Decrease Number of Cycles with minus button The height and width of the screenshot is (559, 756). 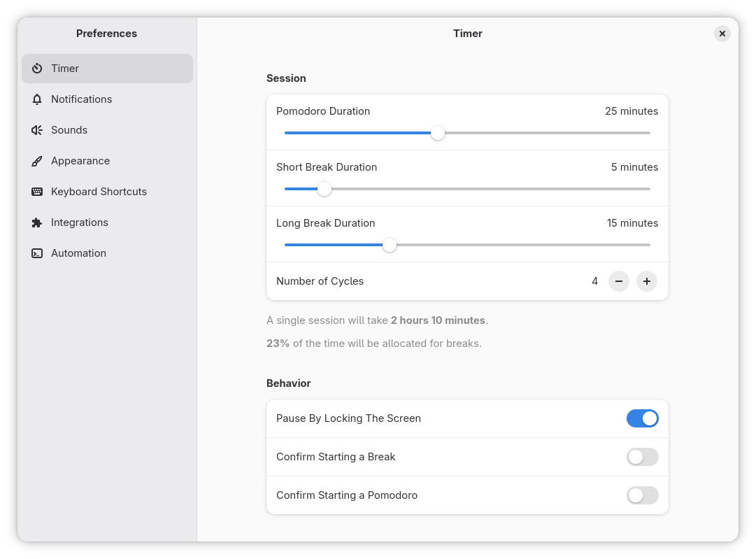(619, 281)
